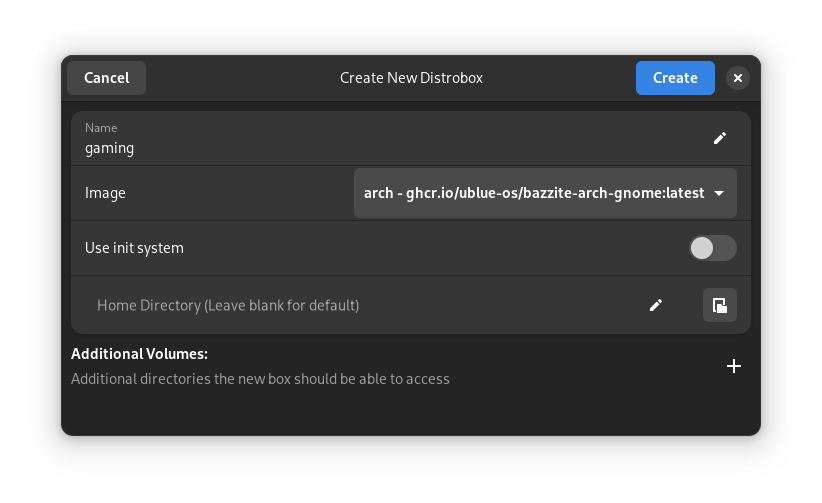Screen dimensions: 822x503
Task: Click the 'Additional Volumes:' heading
Action: pyautogui.click(x=139, y=354)
